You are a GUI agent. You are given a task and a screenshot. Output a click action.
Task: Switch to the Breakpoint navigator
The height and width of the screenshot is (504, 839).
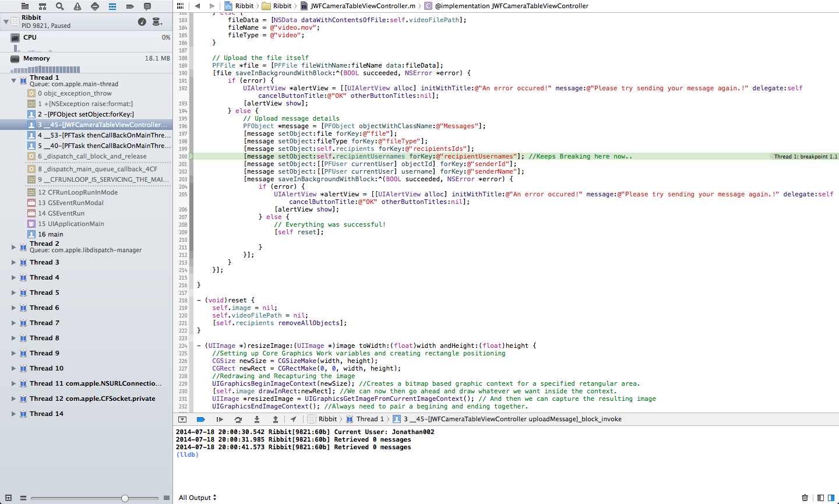(130, 6)
